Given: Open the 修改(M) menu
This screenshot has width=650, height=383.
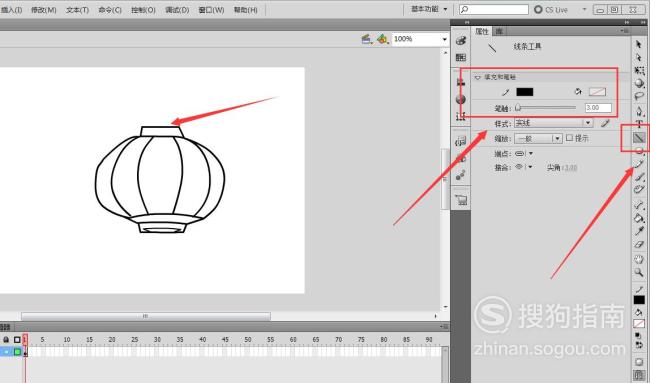Looking at the screenshot, I should pyautogui.click(x=44, y=10).
